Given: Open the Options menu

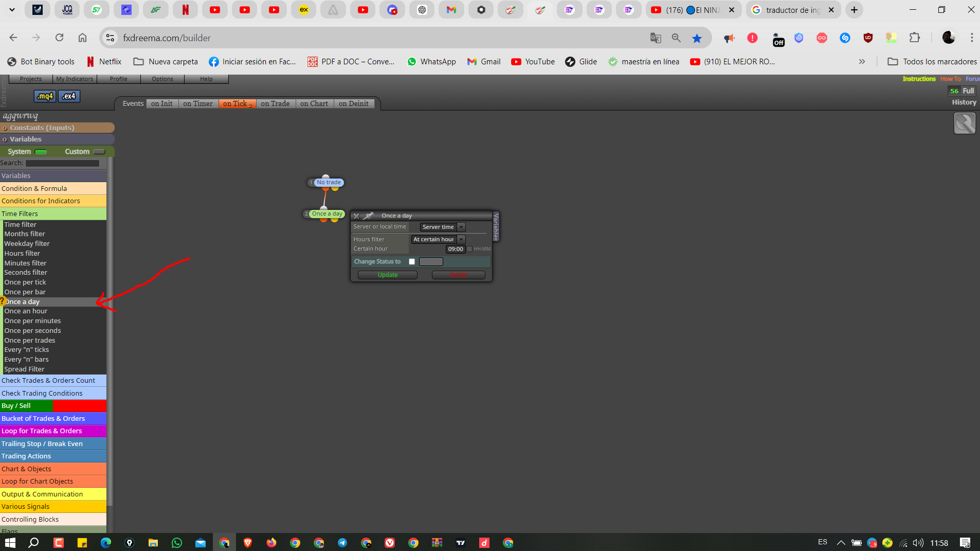Looking at the screenshot, I should tap(162, 79).
